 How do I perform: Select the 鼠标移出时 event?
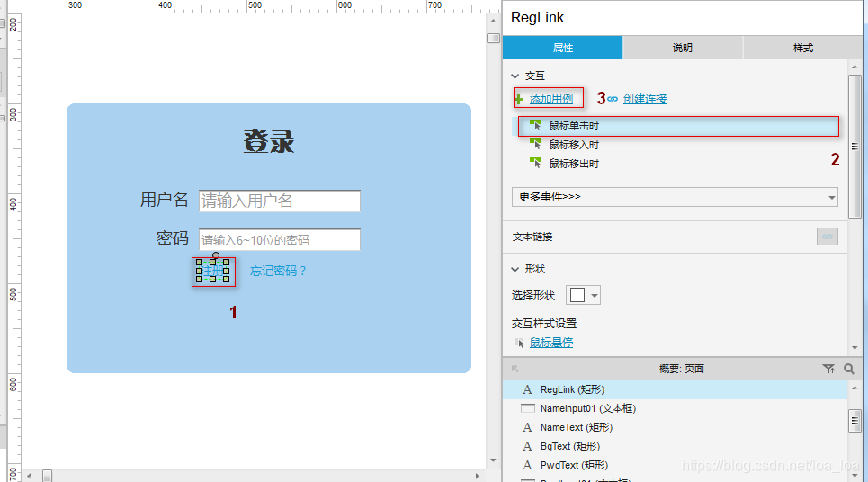pos(574,164)
